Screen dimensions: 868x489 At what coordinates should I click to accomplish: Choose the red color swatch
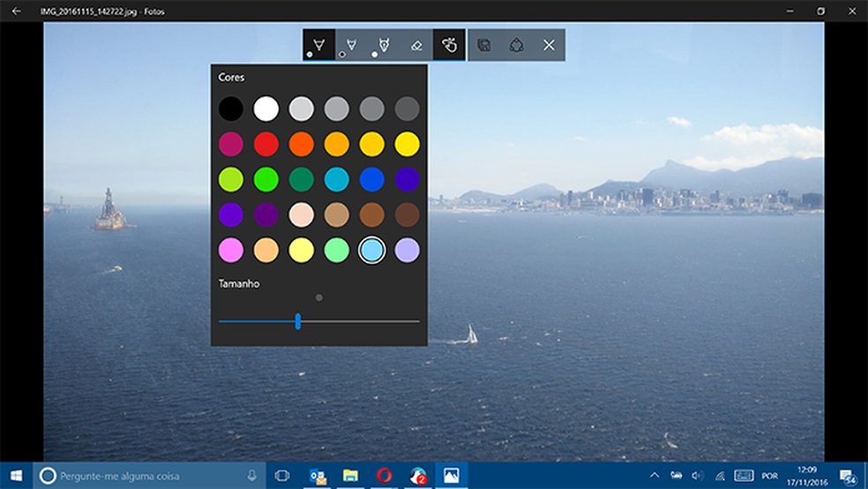pyautogui.click(x=266, y=144)
